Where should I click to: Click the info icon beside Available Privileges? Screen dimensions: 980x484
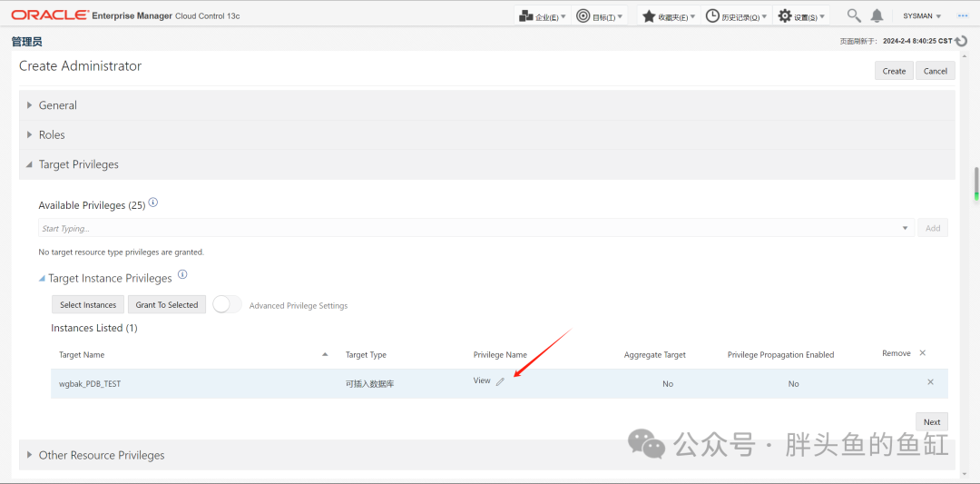pyautogui.click(x=153, y=203)
